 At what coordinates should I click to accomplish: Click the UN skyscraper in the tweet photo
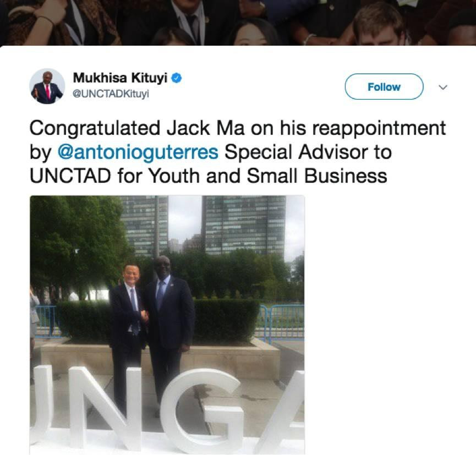click(x=244, y=225)
